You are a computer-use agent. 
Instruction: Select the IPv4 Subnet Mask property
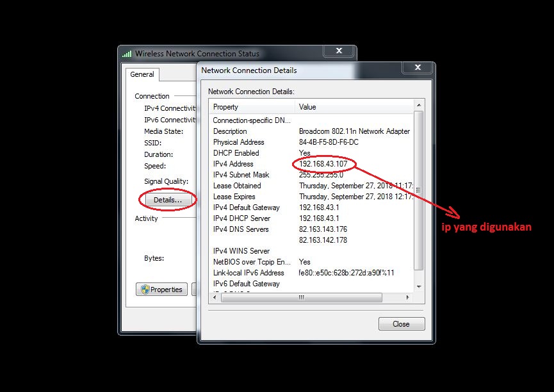pos(241,175)
